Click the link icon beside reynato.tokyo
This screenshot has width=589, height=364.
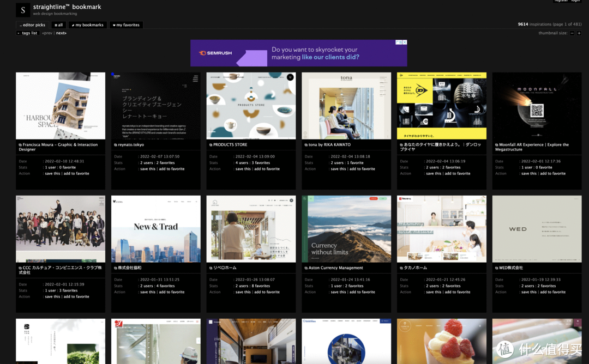pyautogui.click(x=116, y=145)
